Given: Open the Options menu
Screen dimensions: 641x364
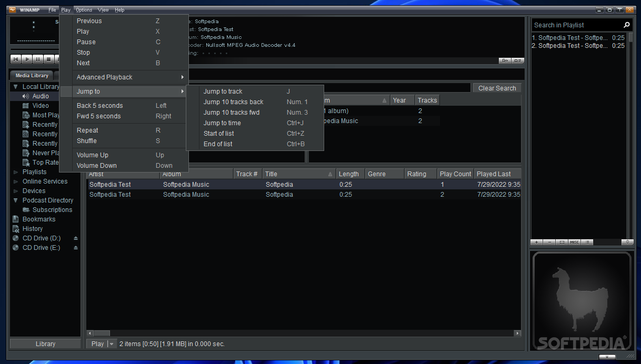Looking at the screenshot, I should pyautogui.click(x=84, y=10).
